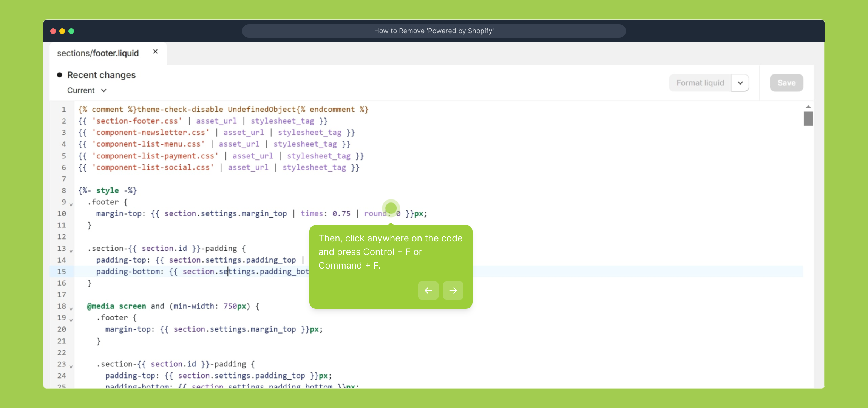
Task: Click the red window control dot
Action: pyautogui.click(x=53, y=31)
